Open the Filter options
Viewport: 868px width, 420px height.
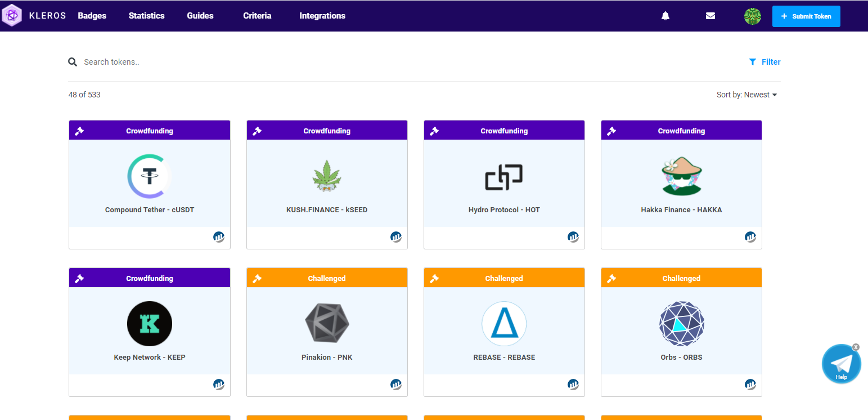point(764,62)
